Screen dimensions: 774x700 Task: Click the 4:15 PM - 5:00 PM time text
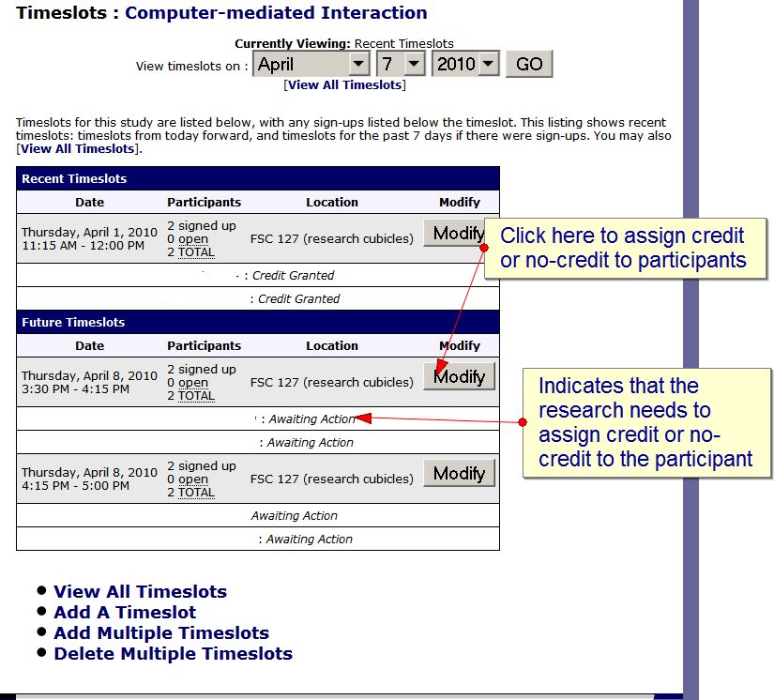pyautogui.click(x=76, y=486)
